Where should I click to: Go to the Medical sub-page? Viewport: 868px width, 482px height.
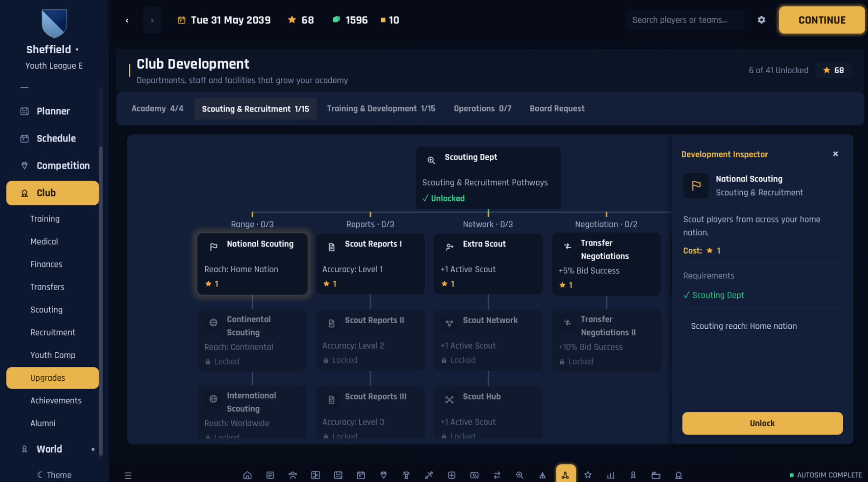52,241
